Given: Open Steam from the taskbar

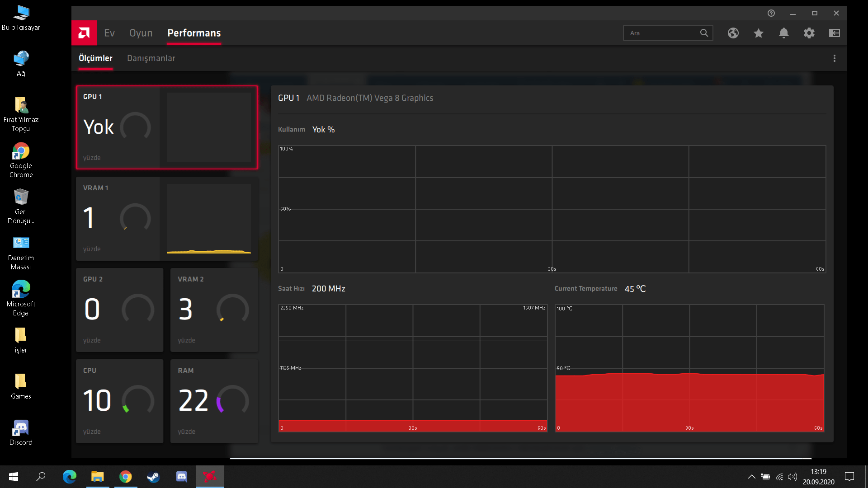Looking at the screenshot, I should tap(153, 477).
